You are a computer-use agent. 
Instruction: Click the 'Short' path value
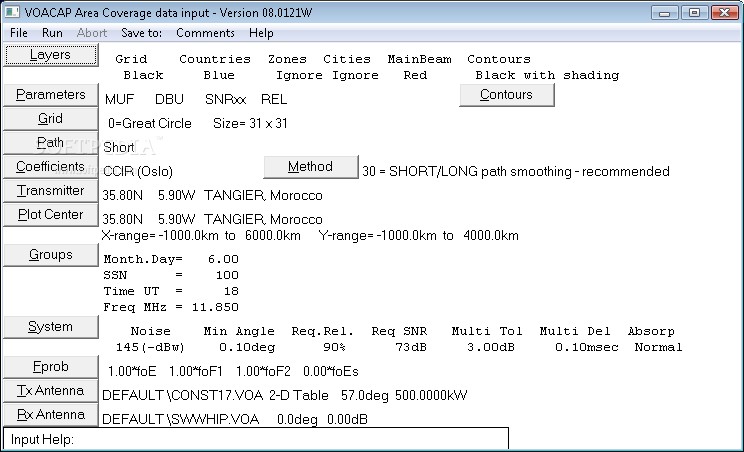(119, 148)
